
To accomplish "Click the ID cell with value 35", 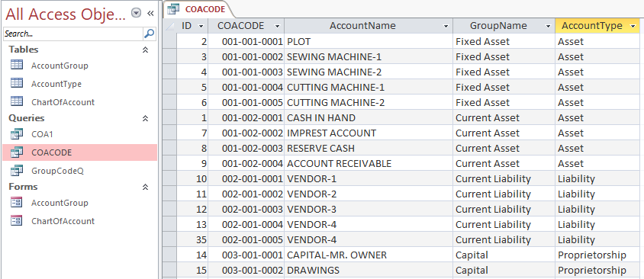I will tap(192, 239).
